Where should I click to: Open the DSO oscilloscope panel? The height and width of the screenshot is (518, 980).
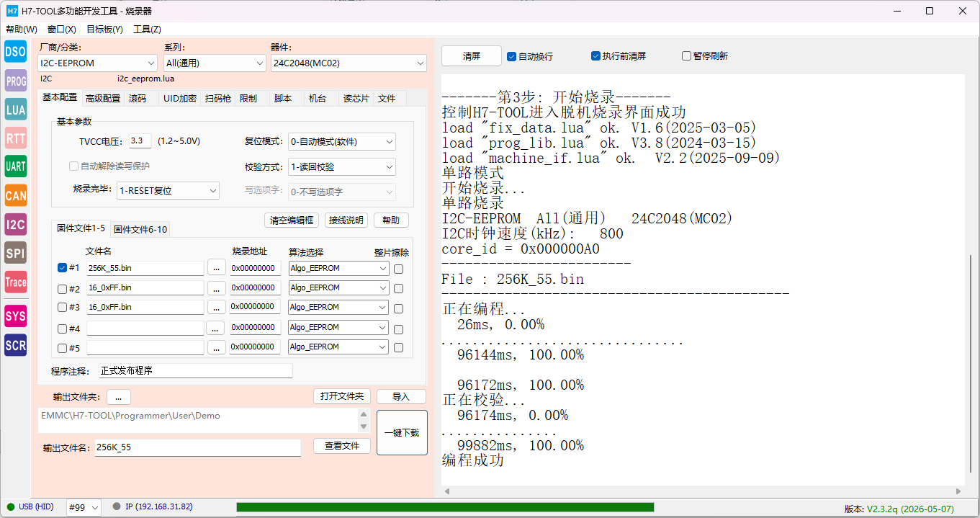coord(15,52)
